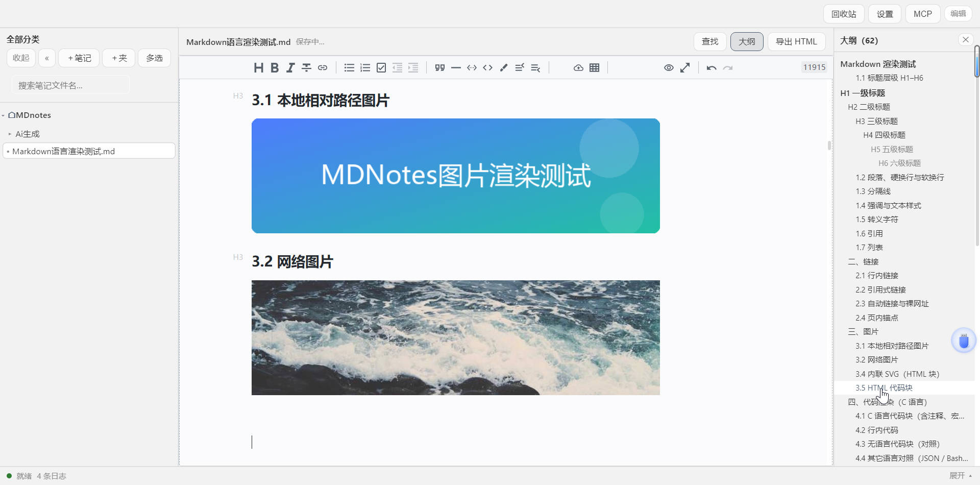Image resolution: width=980 pixels, height=485 pixels.
Task: Click the 查找 find button
Action: pos(710,41)
